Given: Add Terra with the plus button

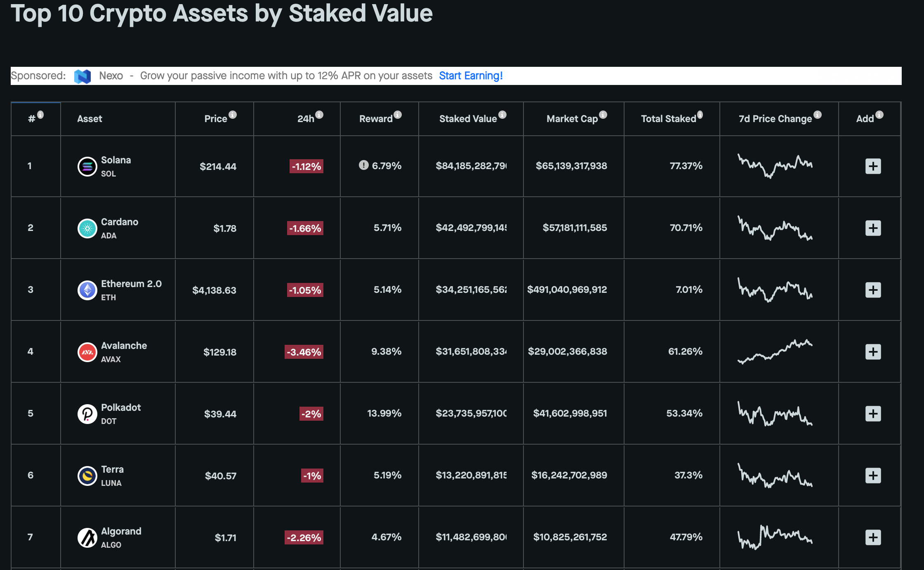Looking at the screenshot, I should (x=873, y=476).
